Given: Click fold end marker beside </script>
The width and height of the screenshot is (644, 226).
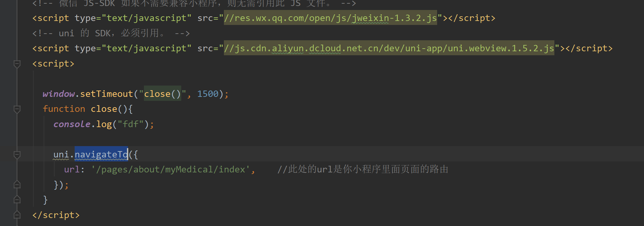Looking at the screenshot, I should pyautogui.click(x=17, y=215).
